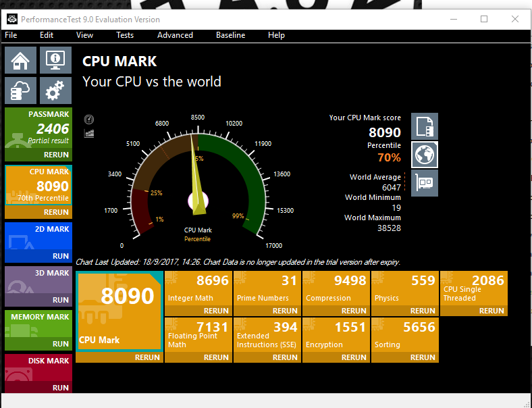Select the Integer Math 8696 tile
This screenshot has height=408, width=532.
coord(198,288)
